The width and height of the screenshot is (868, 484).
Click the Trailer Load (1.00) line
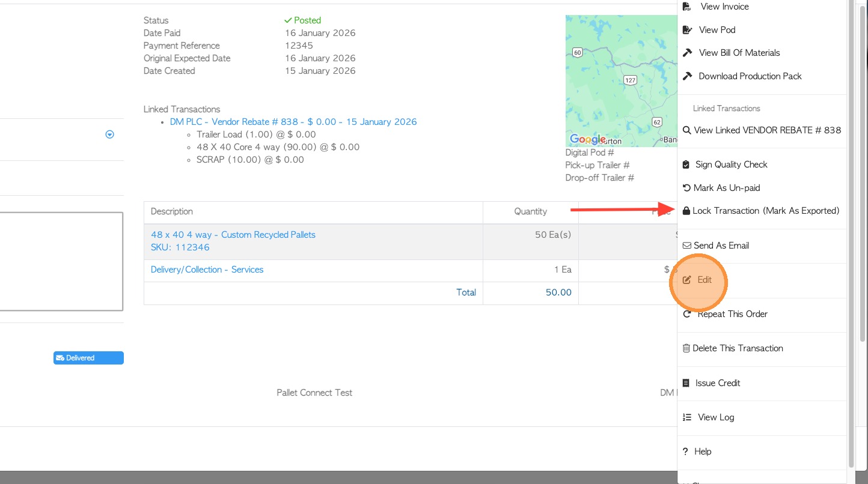256,135
